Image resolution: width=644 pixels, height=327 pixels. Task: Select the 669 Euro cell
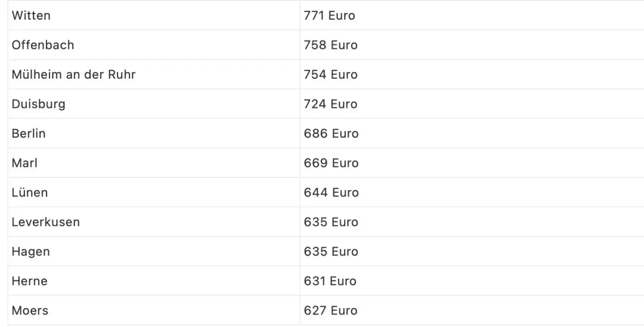pyautogui.click(x=331, y=163)
